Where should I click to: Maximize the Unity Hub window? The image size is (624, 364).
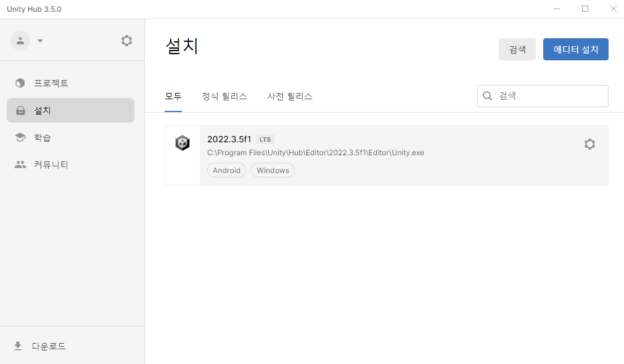tap(585, 9)
